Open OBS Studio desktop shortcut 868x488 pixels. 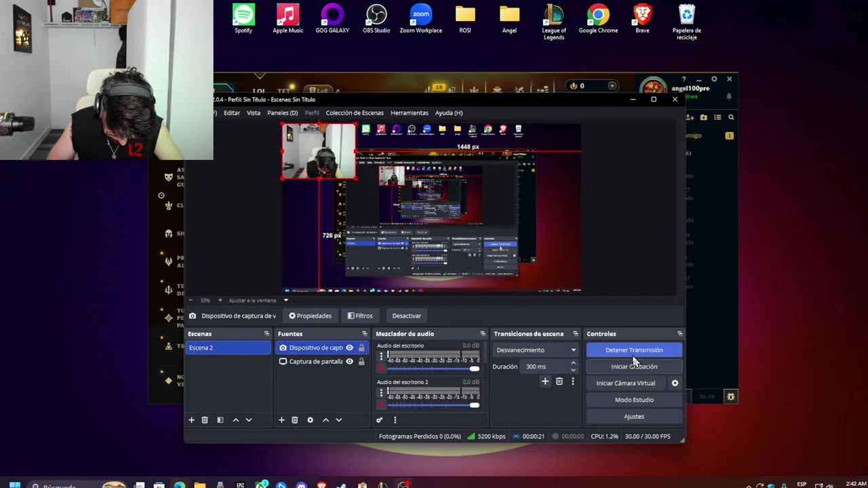[x=376, y=19]
